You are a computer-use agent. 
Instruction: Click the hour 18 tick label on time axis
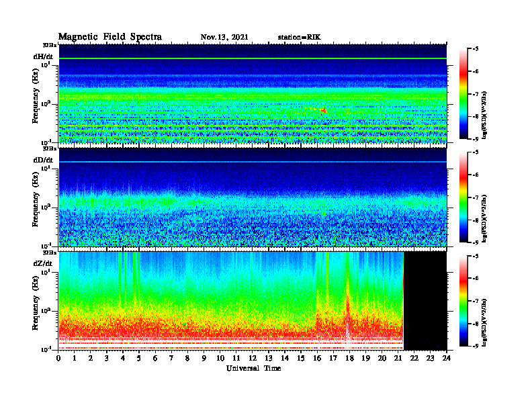click(349, 359)
